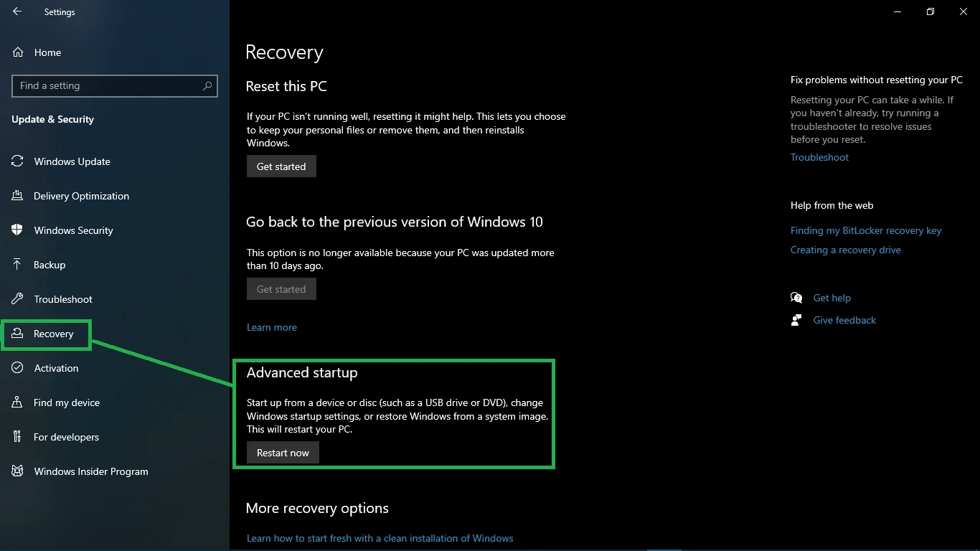Click Get started under Reset this PC
The width and height of the screenshot is (980, 551).
coord(281,166)
